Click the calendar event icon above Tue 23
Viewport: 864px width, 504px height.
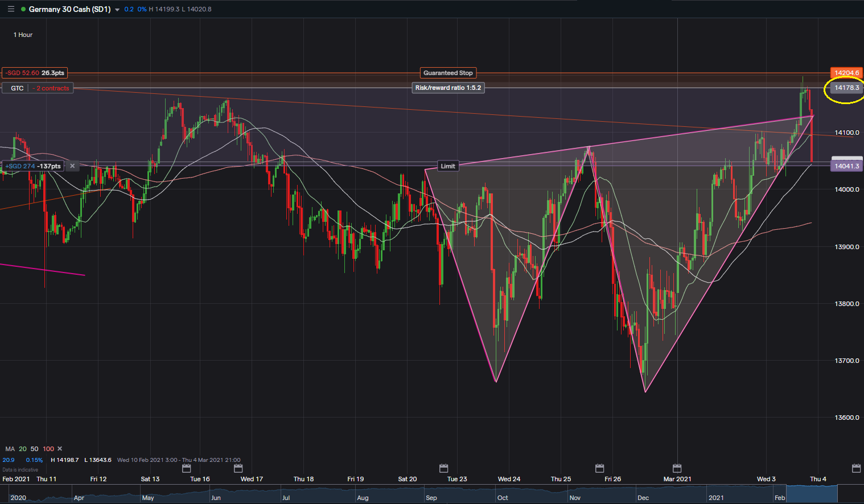444,468
